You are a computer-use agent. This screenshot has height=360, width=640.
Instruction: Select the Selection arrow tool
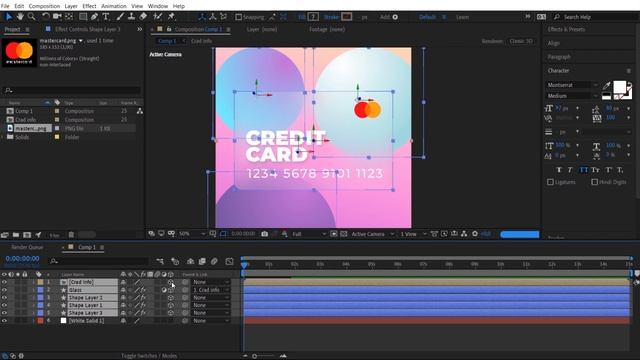[9, 17]
